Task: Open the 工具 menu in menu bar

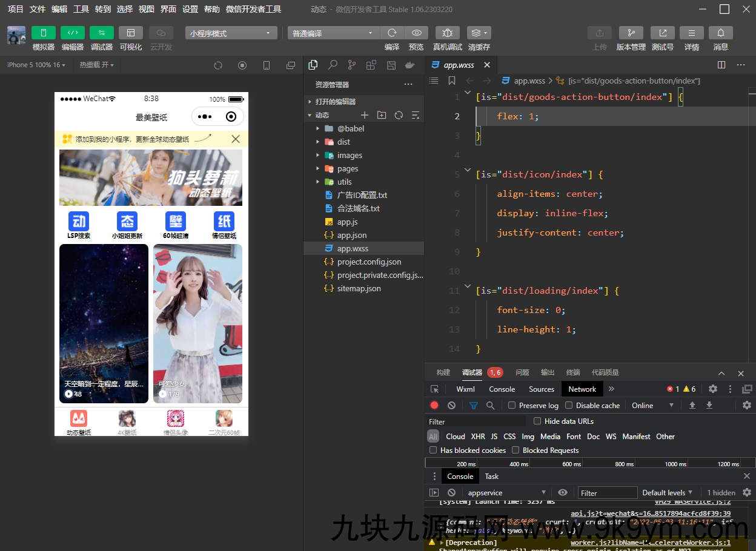Action: pyautogui.click(x=81, y=9)
